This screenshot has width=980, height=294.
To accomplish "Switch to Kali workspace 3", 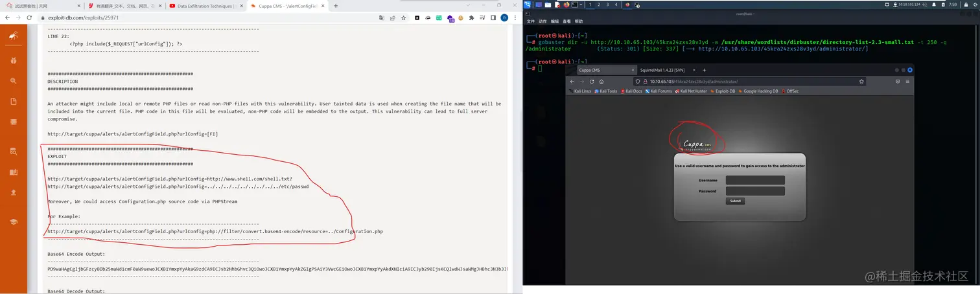I will pyautogui.click(x=607, y=5).
